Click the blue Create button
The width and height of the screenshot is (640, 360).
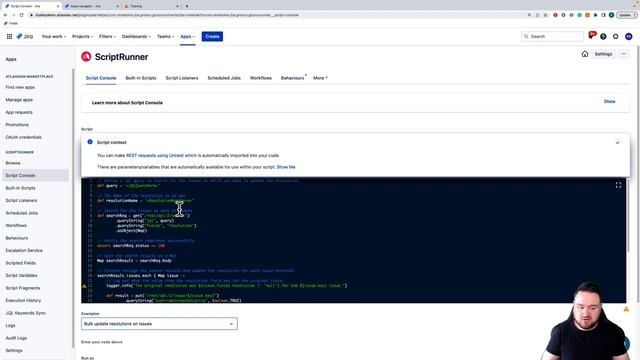point(212,36)
